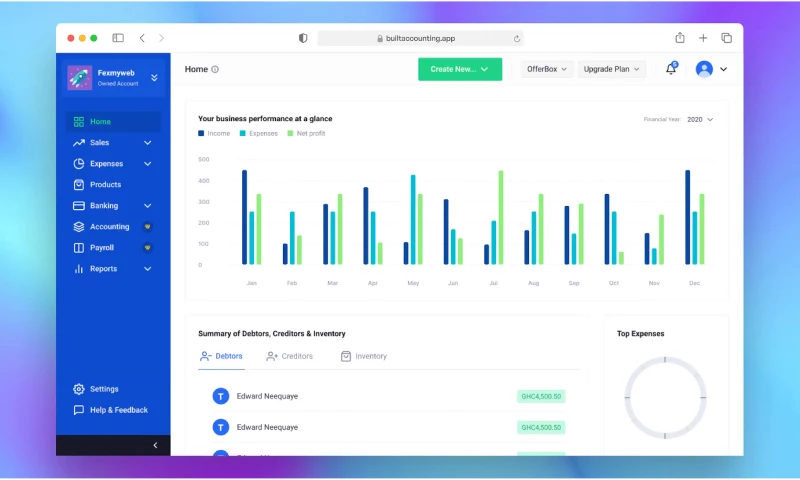Toggle Income legend series in chart

click(x=214, y=133)
